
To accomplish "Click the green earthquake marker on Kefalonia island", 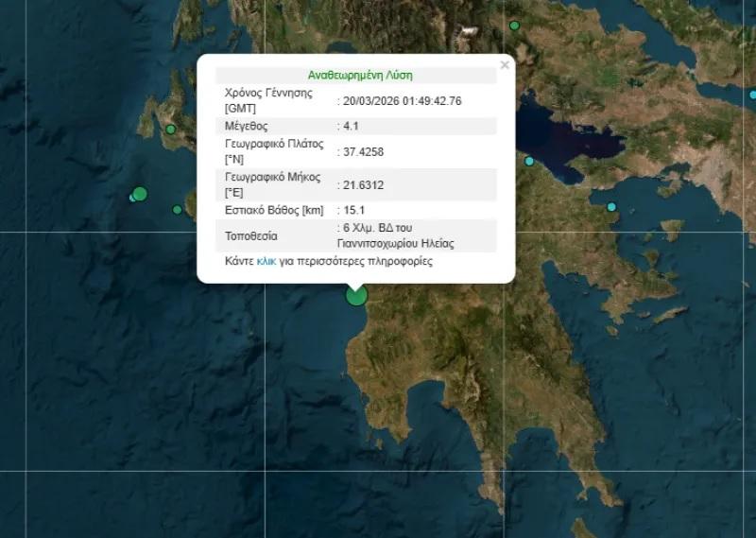I will [x=170, y=130].
